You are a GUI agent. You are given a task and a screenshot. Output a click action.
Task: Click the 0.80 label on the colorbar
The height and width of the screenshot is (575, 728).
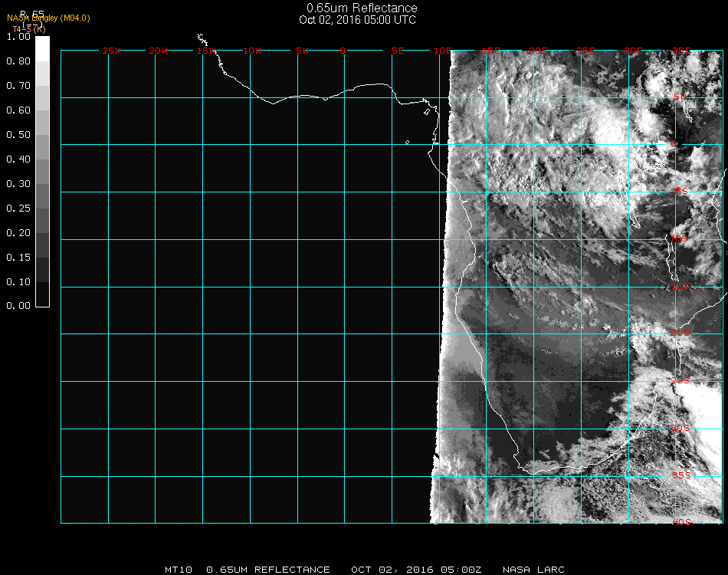(x=18, y=61)
